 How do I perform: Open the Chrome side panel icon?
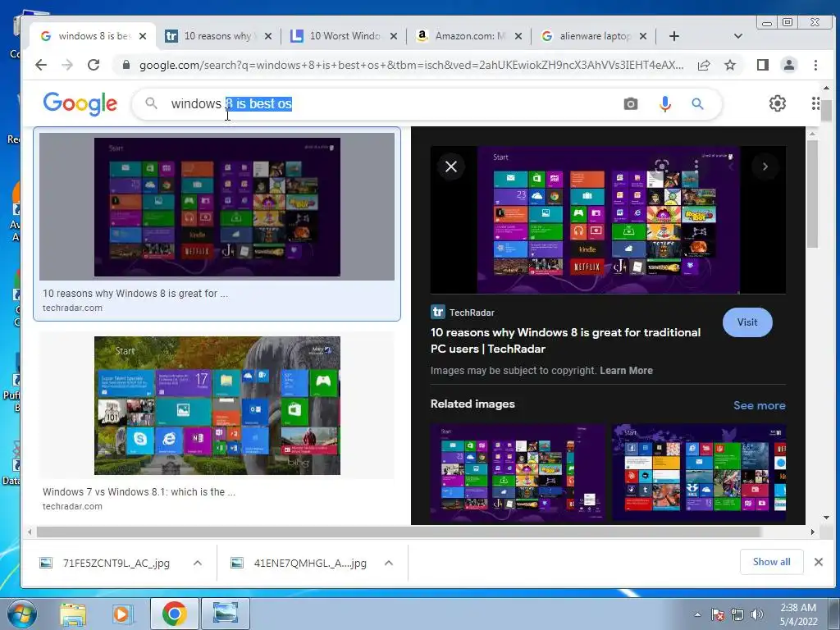(763, 66)
